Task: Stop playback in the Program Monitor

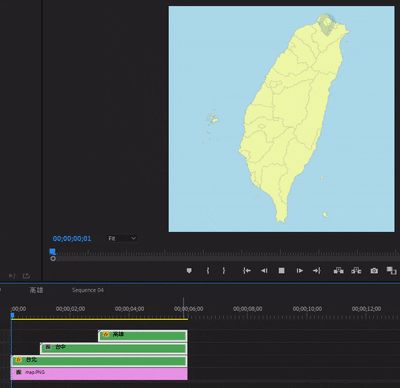Action: 281,271
